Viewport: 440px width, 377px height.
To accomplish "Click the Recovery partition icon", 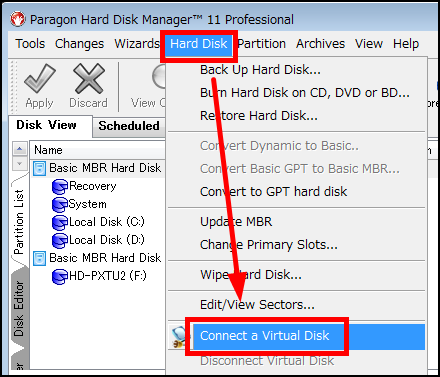I will coord(60,186).
